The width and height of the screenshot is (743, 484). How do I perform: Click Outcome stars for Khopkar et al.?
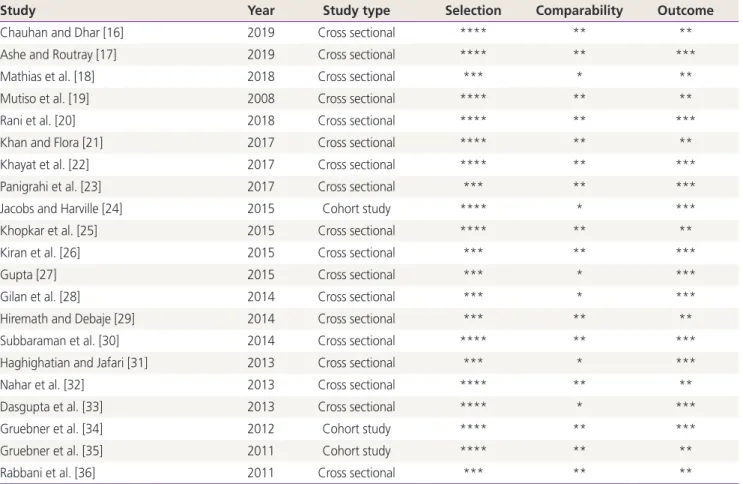(685, 228)
